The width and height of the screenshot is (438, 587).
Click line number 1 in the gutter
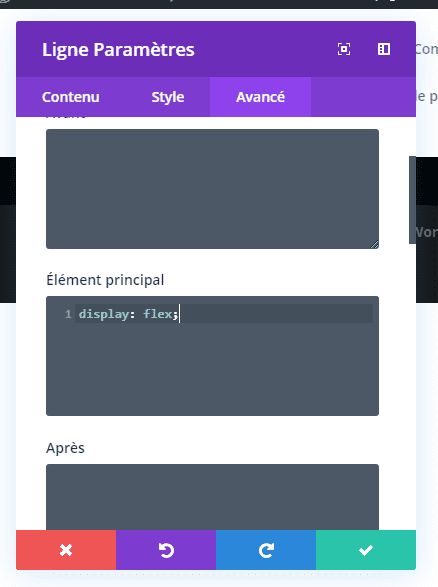coord(68,314)
